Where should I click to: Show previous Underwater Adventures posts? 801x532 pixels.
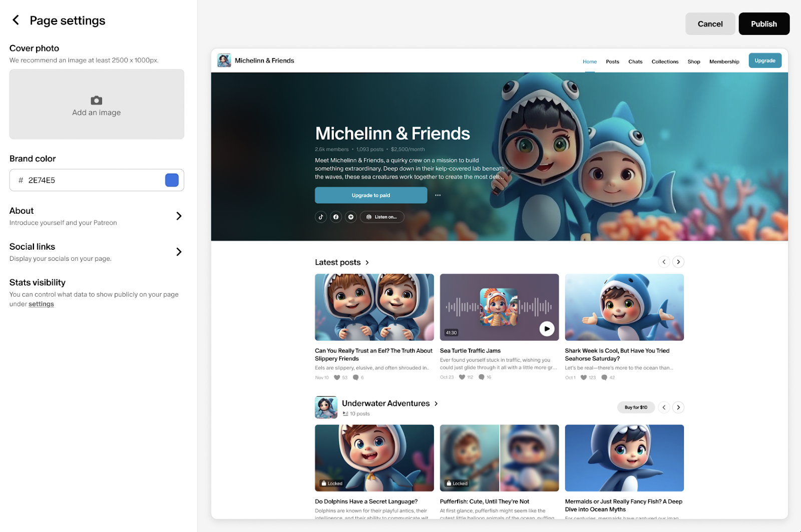click(664, 407)
